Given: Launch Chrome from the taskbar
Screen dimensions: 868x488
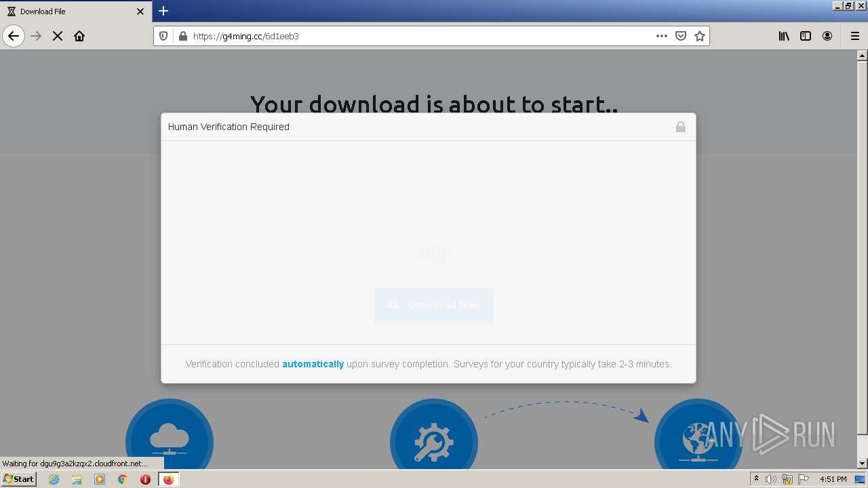Looking at the screenshot, I should (x=123, y=479).
